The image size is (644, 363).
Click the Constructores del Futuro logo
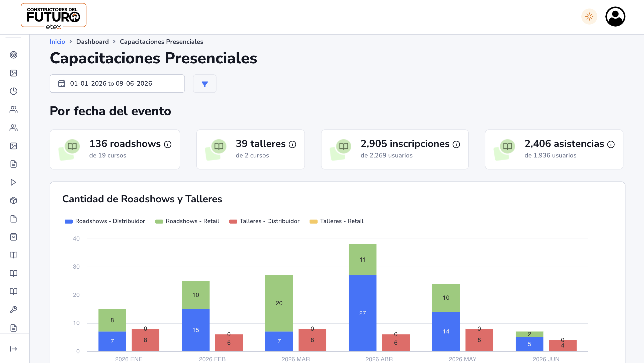pyautogui.click(x=54, y=16)
